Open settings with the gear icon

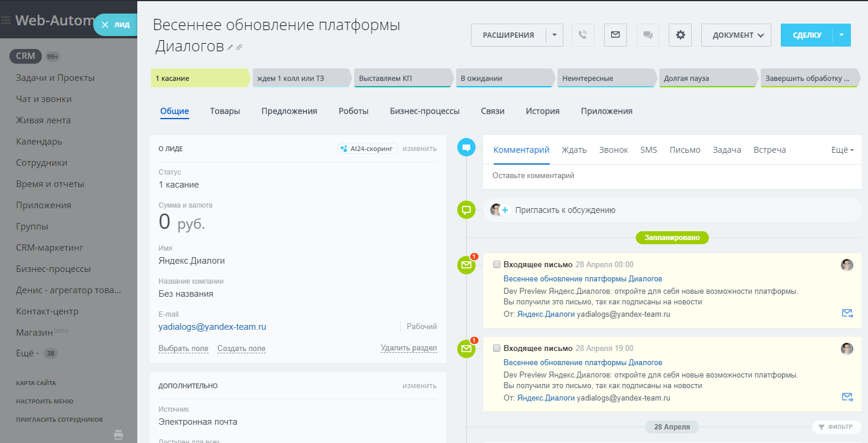(x=680, y=35)
